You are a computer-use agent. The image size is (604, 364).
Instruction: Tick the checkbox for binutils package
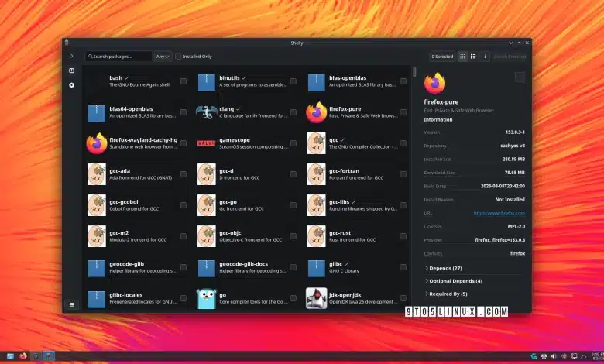click(293, 81)
